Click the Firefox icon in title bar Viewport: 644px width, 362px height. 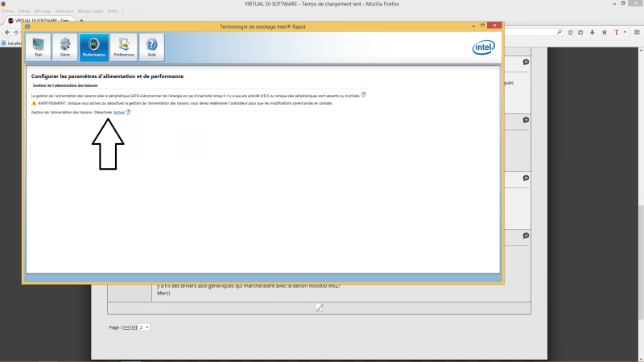pos(3,3)
